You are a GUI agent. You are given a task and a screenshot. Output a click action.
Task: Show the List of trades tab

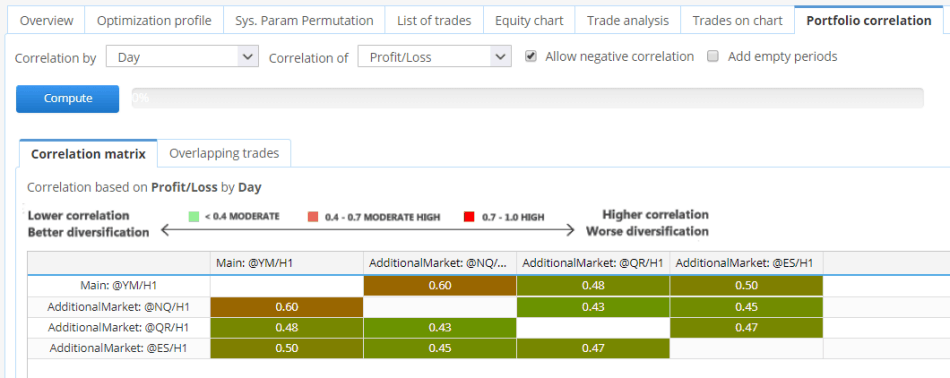(x=434, y=21)
